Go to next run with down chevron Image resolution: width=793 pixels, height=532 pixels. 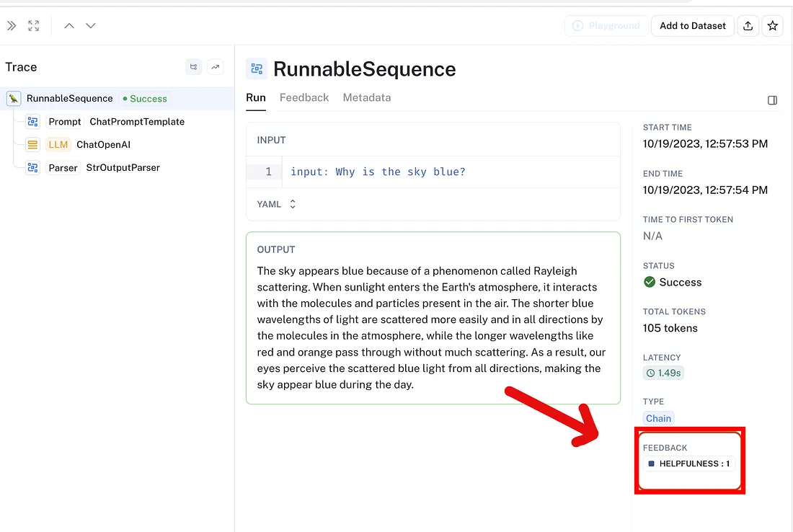pyautogui.click(x=91, y=26)
